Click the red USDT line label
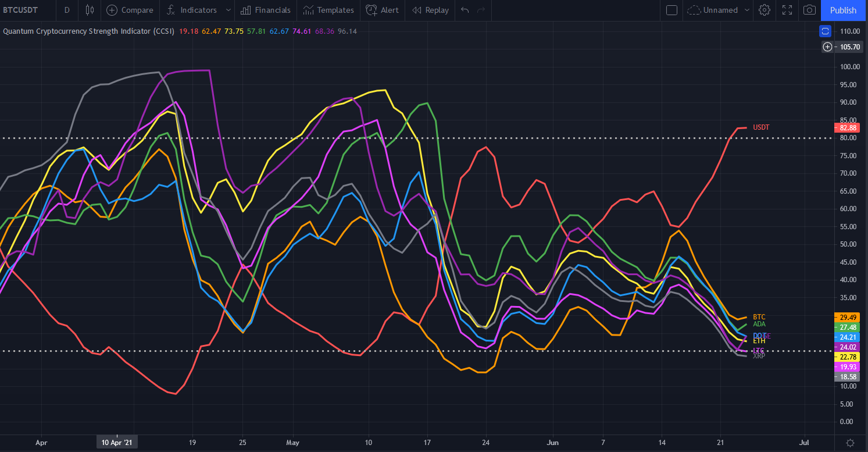Viewport: 868px width, 452px height. click(761, 127)
